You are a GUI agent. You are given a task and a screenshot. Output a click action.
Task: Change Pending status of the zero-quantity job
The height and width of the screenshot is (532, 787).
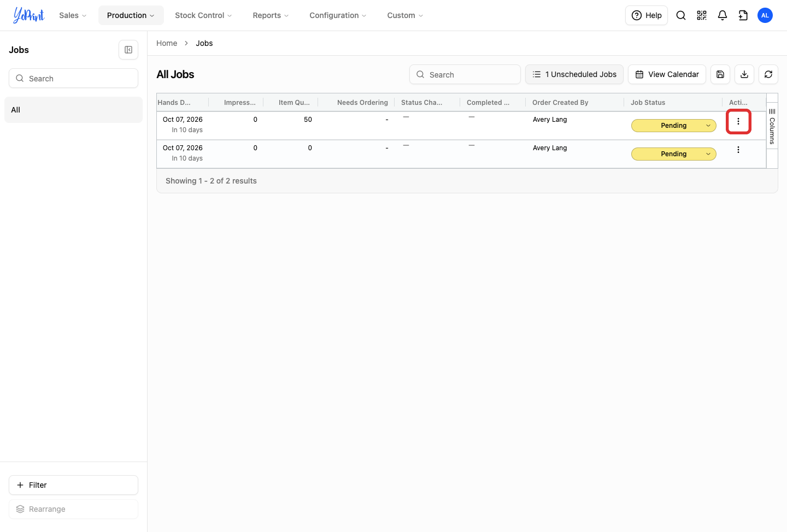coord(674,154)
